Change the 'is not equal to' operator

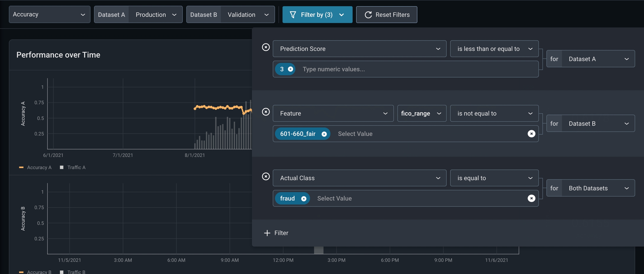494,113
